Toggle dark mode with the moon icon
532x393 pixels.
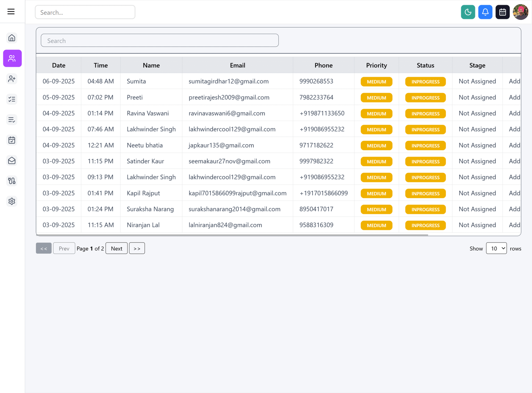click(468, 12)
